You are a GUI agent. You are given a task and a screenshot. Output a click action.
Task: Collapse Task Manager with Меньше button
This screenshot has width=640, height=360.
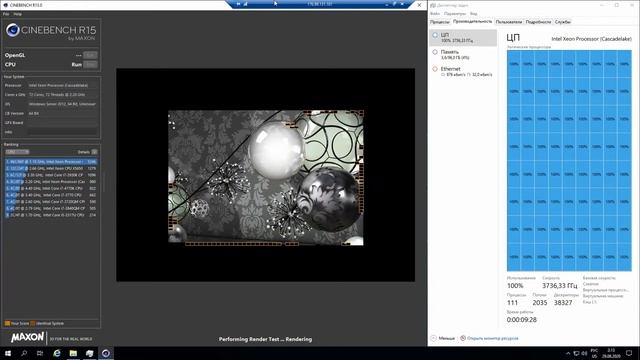point(442,338)
